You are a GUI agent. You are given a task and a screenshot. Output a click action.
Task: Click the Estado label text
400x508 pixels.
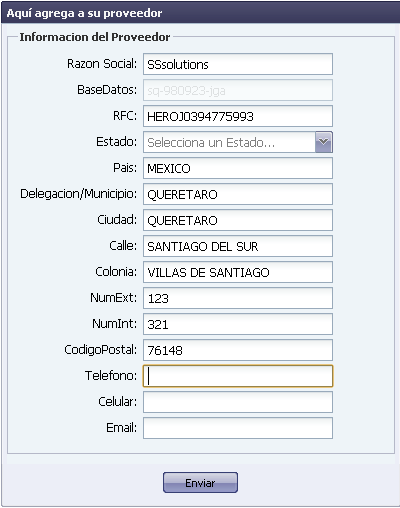[116, 142]
